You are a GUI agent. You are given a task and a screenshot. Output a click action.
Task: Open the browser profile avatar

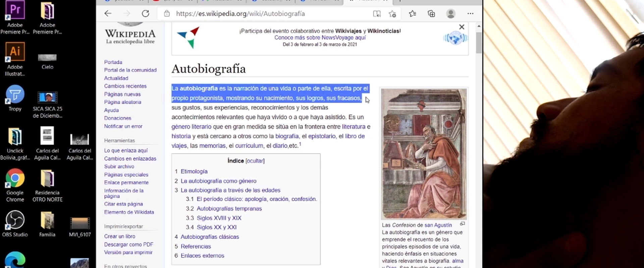(450, 14)
